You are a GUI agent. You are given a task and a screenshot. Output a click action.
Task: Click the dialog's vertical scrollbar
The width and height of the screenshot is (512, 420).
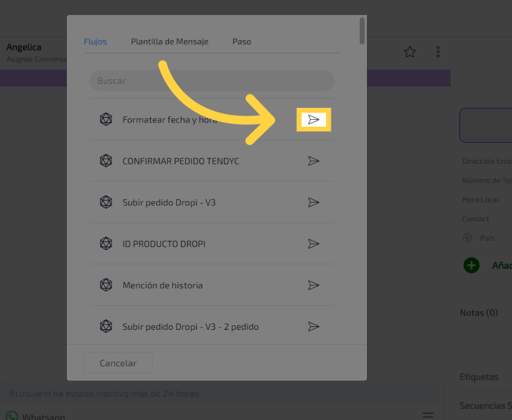tap(362, 31)
